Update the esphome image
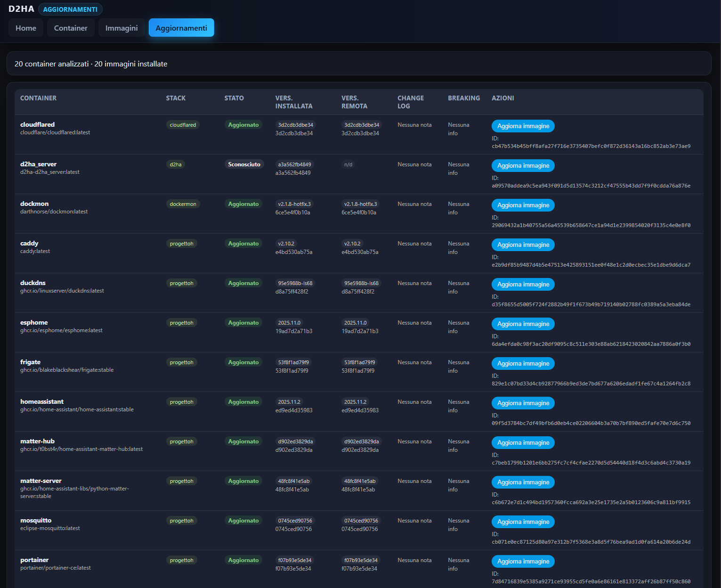721x588 pixels. click(x=523, y=324)
